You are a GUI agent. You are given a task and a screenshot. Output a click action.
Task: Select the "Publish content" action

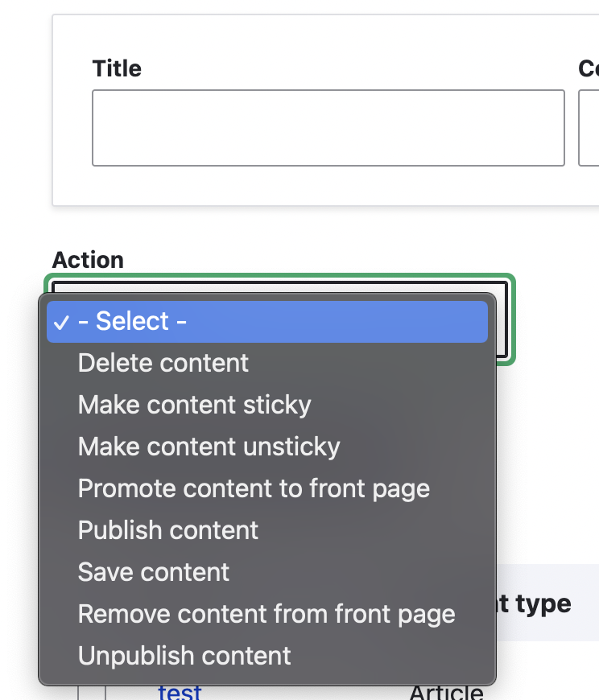(167, 530)
